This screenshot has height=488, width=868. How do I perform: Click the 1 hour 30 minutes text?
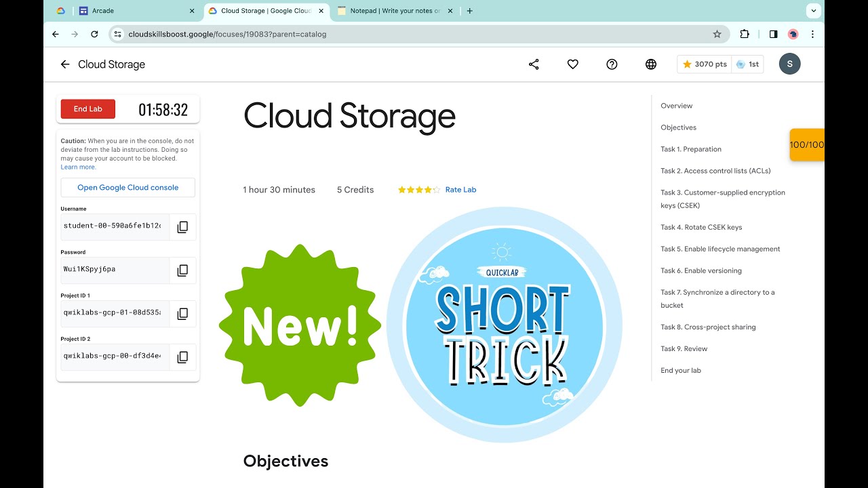pyautogui.click(x=279, y=190)
